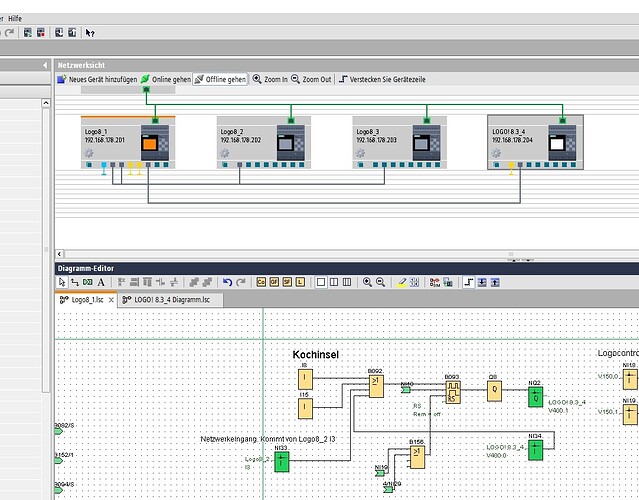
Task: Switch to single window view layout
Action: tap(321, 282)
